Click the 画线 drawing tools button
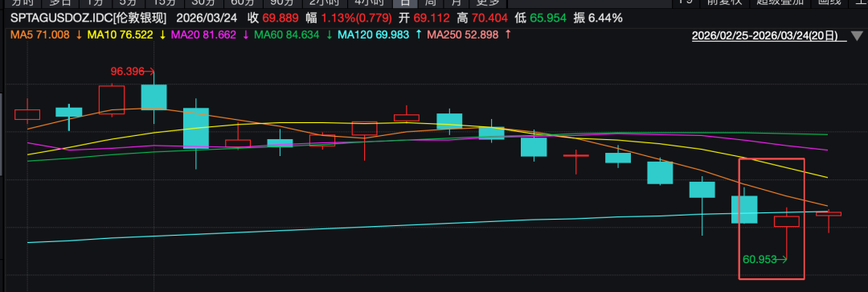868x292 pixels. click(x=829, y=2)
